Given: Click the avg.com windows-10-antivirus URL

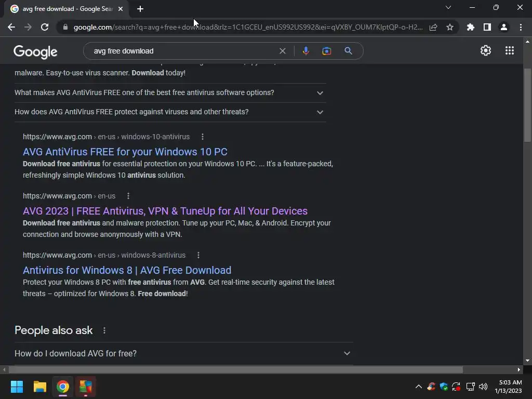Looking at the screenshot, I should coord(106,137).
